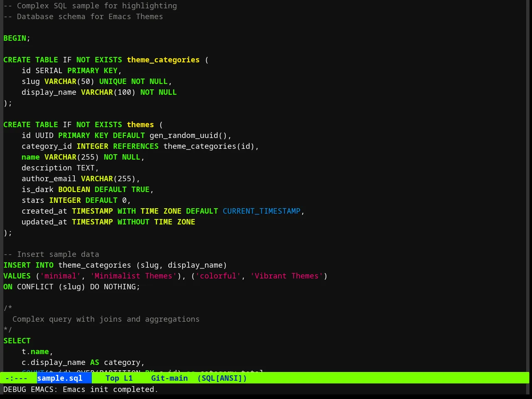This screenshot has height=399, width=532.
Task: Click VARCHAR(100) on display_name line
Action: 108,92
